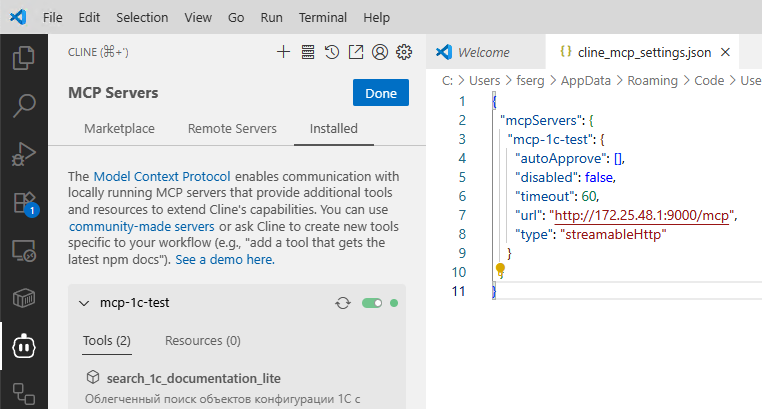Open the Search view in activity bar
This screenshot has width=762, height=409.
(23, 105)
